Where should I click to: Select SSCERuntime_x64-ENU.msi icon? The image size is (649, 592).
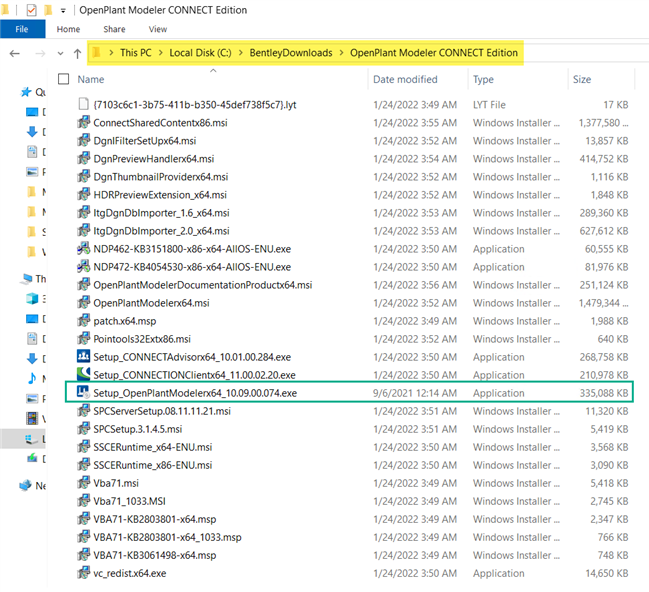pyautogui.click(x=84, y=447)
